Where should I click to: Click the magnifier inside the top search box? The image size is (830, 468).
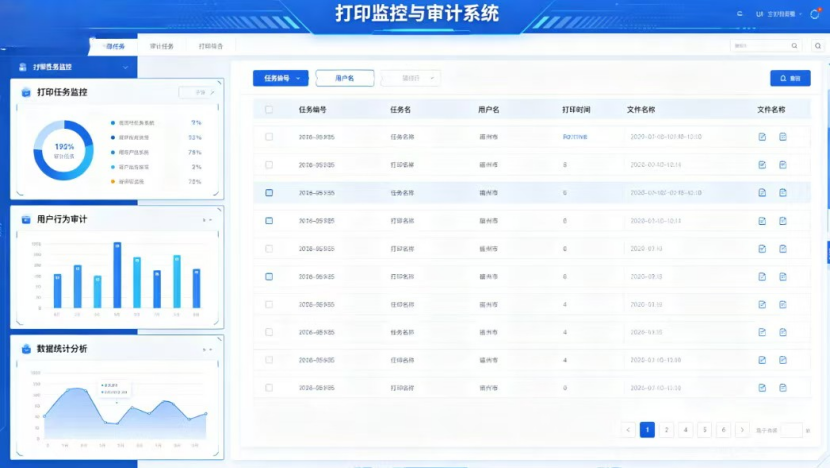click(794, 46)
